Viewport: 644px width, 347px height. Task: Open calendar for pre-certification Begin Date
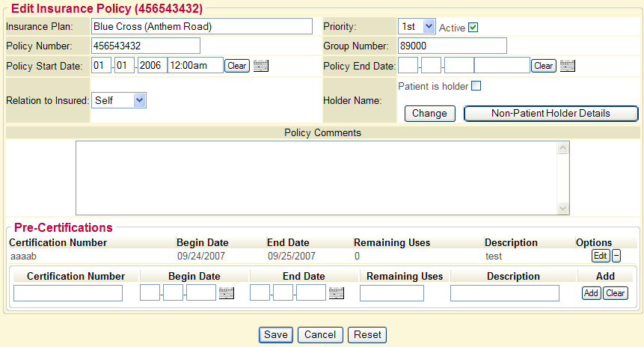[226, 293]
